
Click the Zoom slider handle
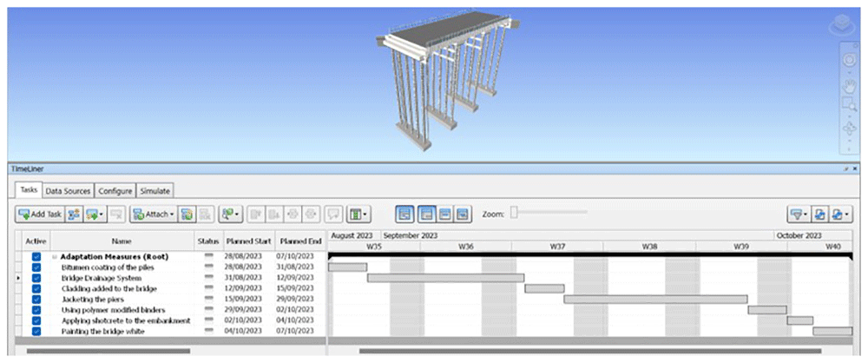514,213
